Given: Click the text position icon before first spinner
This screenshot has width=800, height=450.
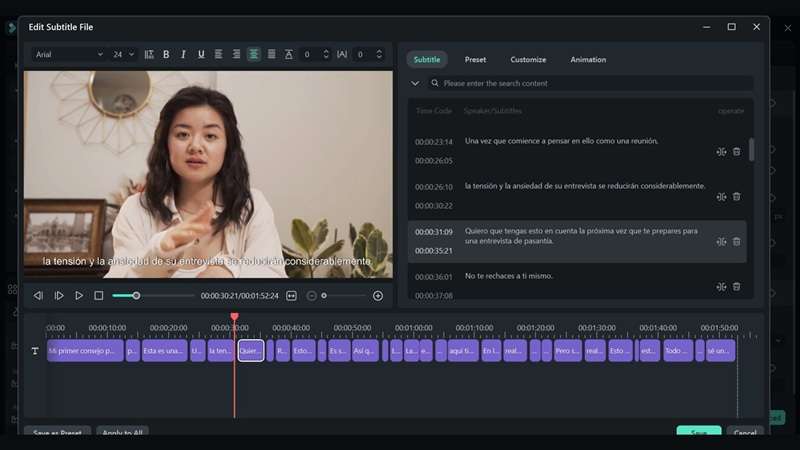Looking at the screenshot, I should pos(289,54).
